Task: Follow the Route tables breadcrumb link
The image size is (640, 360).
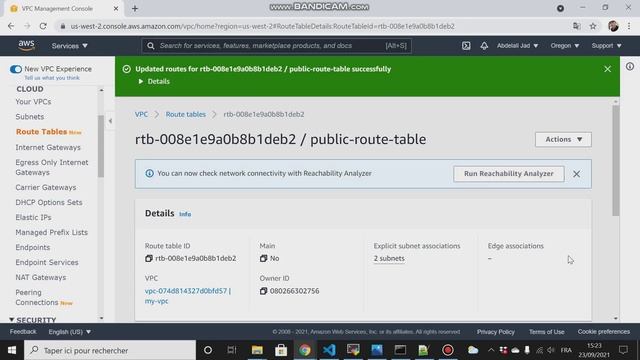Action: click(x=186, y=114)
